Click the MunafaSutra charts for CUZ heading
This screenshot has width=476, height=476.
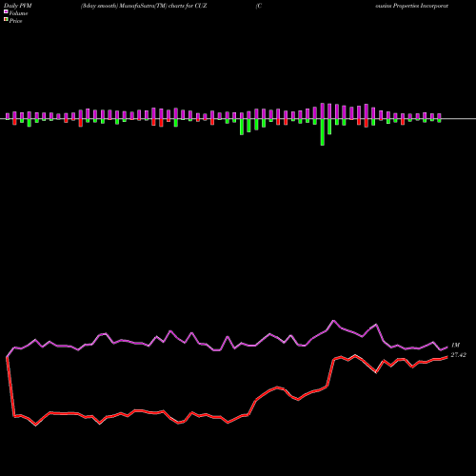point(144,6)
